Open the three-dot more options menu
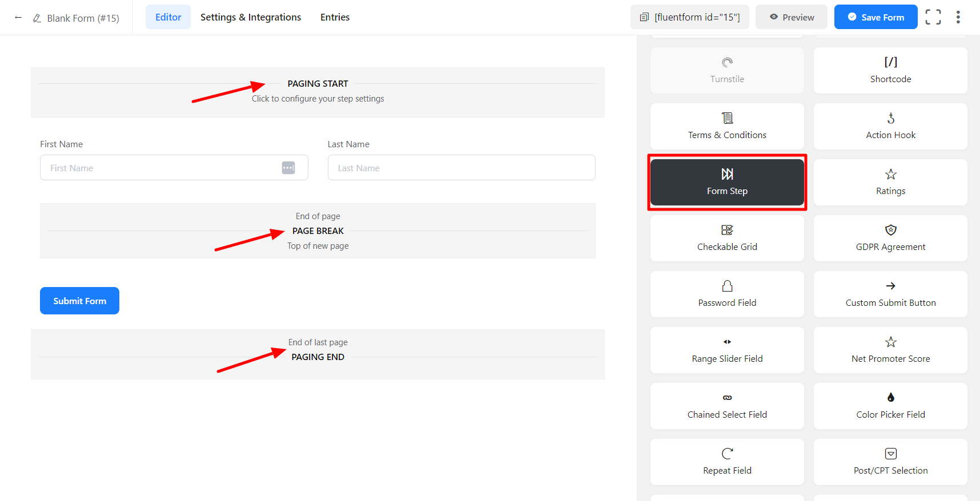Screen dimensions: 980x501 pyautogui.click(x=958, y=17)
